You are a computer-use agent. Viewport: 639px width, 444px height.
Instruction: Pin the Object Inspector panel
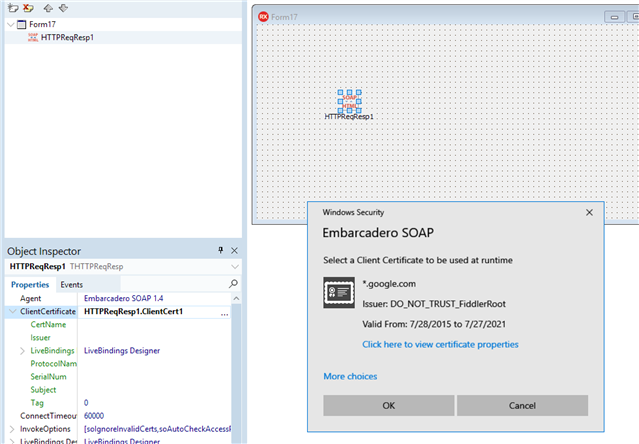[x=220, y=250]
